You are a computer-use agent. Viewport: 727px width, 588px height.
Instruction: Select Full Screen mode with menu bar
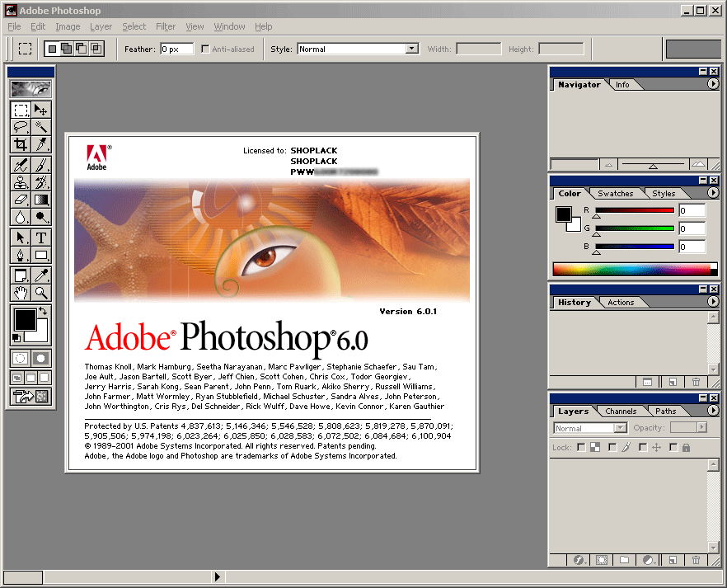[30, 378]
